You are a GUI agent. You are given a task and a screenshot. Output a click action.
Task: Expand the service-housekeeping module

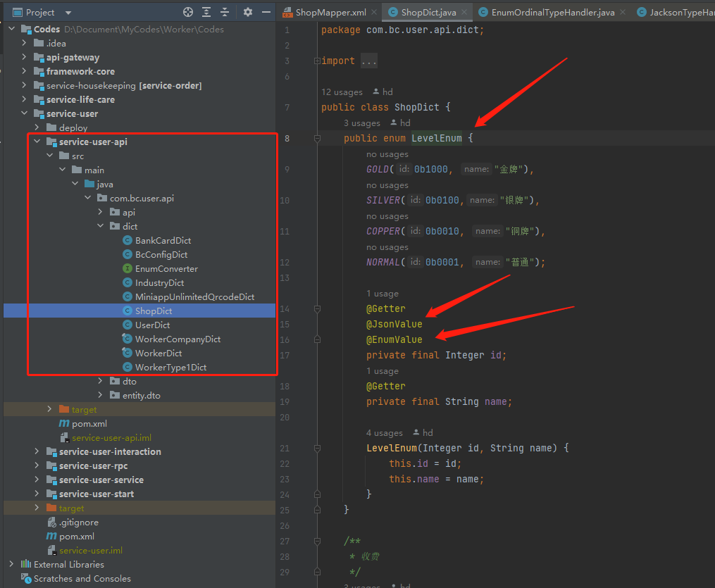click(x=24, y=85)
